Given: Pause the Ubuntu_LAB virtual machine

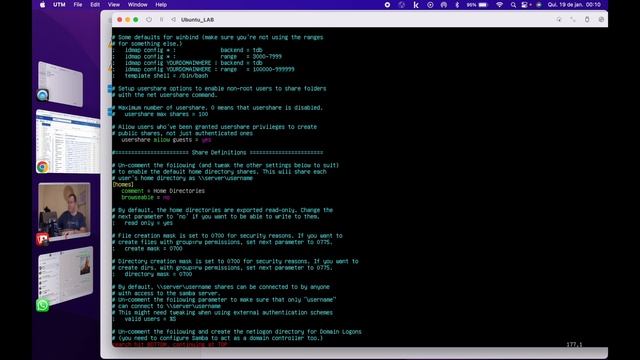Looking at the screenshot, I should pos(161,20).
